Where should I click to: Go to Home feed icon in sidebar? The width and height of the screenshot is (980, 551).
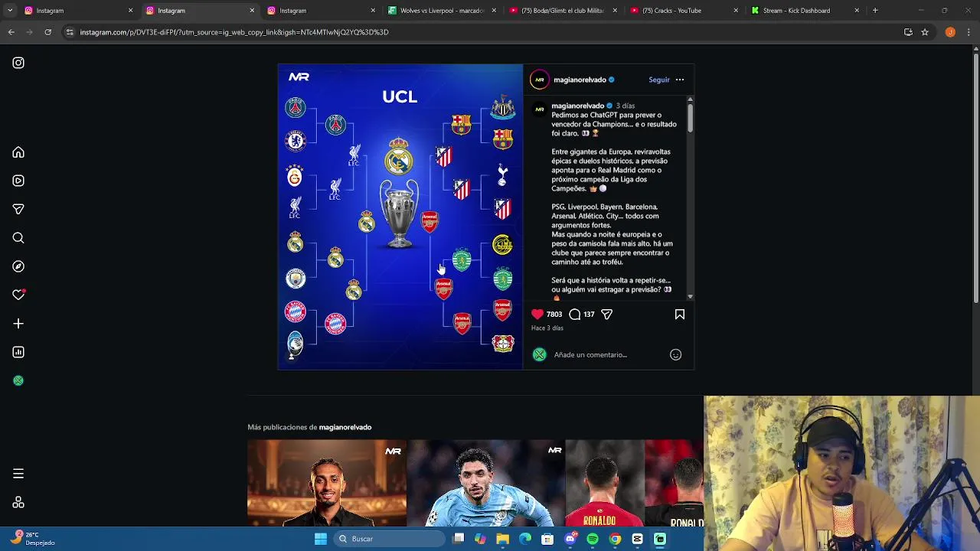[18, 152]
